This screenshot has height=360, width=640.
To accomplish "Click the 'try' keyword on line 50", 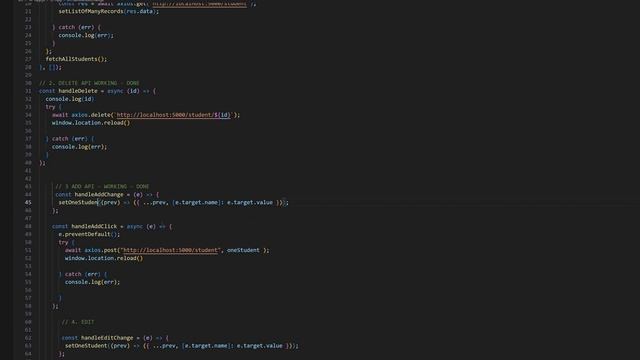I will (x=63, y=242).
